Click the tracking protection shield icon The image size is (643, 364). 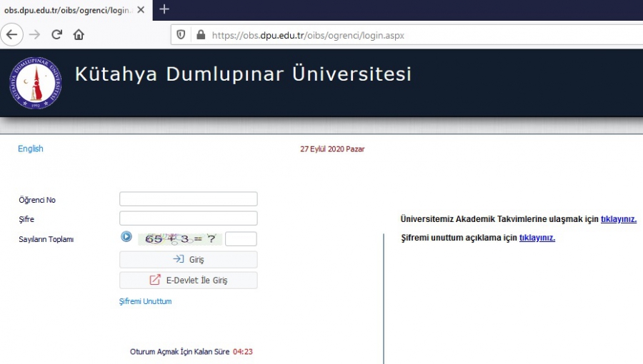181,35
